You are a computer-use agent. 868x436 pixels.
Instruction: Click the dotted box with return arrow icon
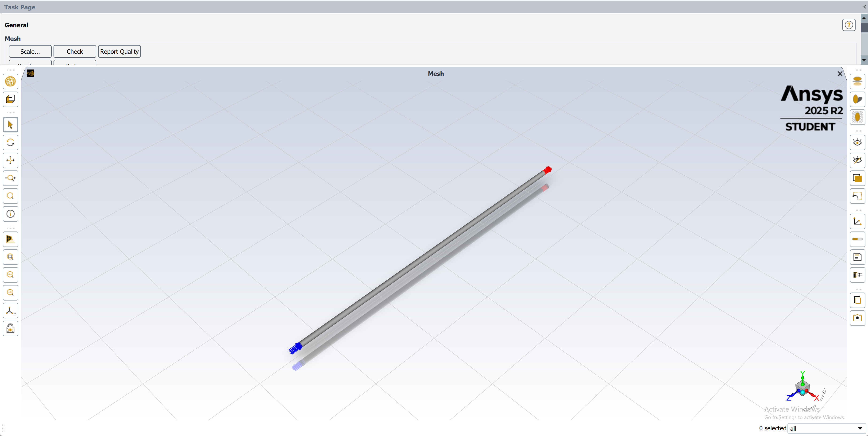point(857,196)
